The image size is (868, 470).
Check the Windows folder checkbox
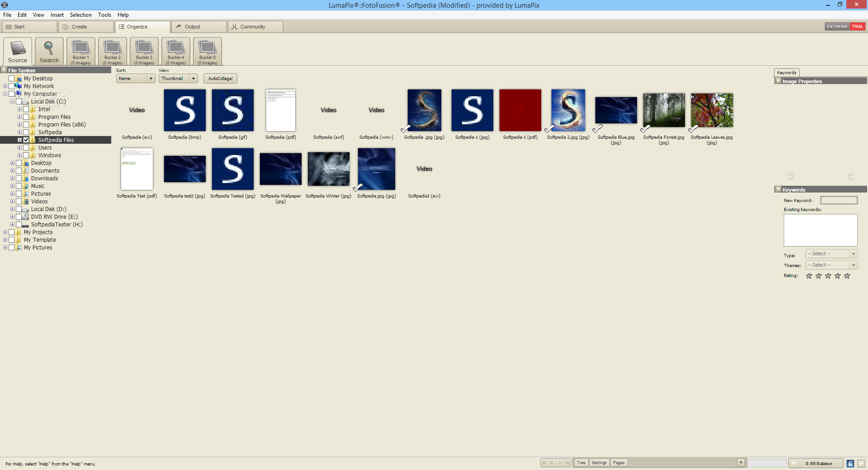tap(26, 155)
